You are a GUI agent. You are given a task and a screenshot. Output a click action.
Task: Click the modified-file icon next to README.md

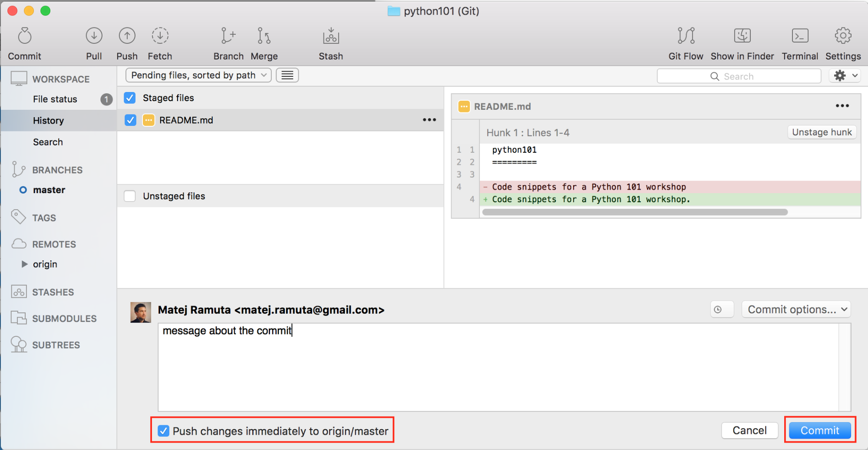149,120
